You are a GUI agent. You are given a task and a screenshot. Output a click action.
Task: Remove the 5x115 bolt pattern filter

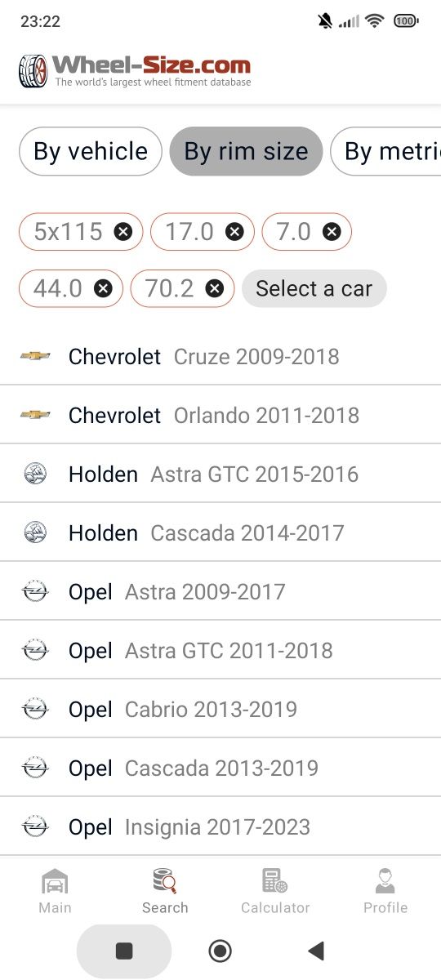tap(122, 232)
